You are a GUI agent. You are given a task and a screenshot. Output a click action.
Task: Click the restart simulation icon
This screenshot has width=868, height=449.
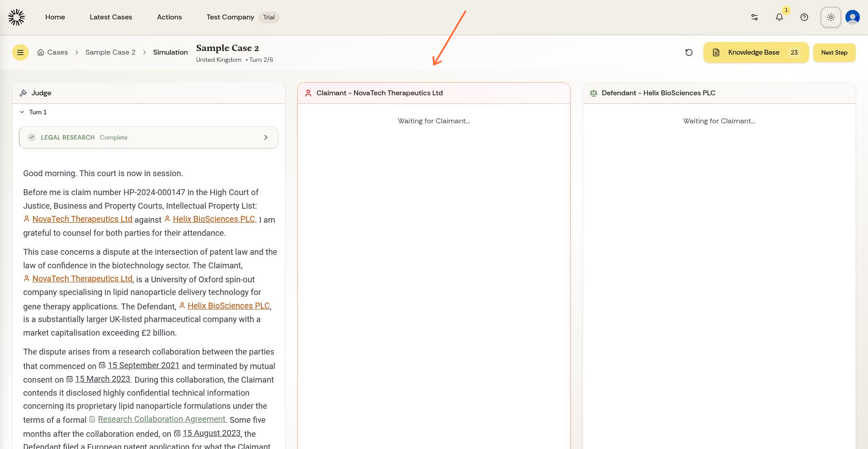coord(689,52)
